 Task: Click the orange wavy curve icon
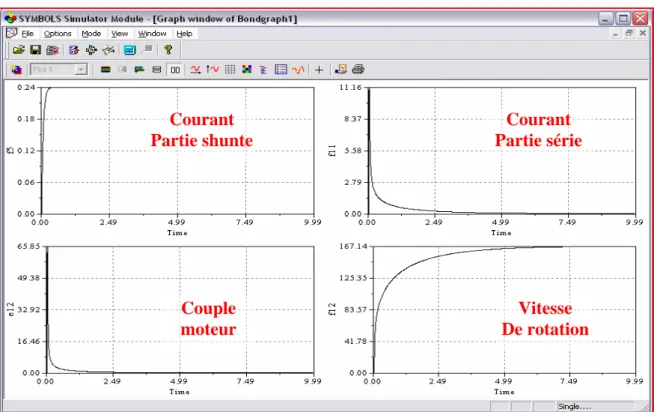(298, 70)
